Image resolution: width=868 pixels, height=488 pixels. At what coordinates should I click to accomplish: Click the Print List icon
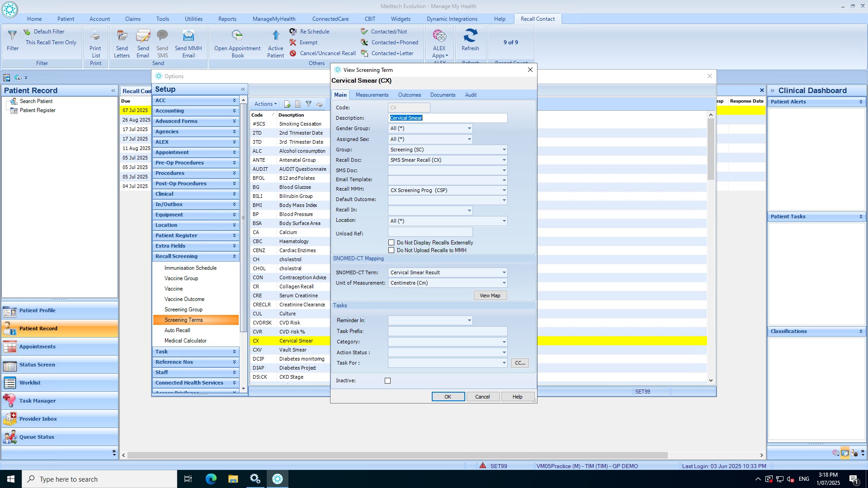coord(95,36)
